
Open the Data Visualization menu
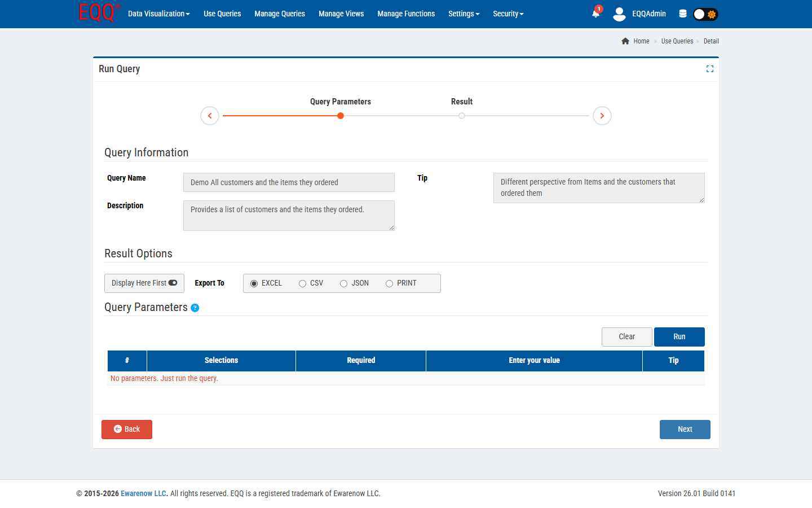[158, 14]
